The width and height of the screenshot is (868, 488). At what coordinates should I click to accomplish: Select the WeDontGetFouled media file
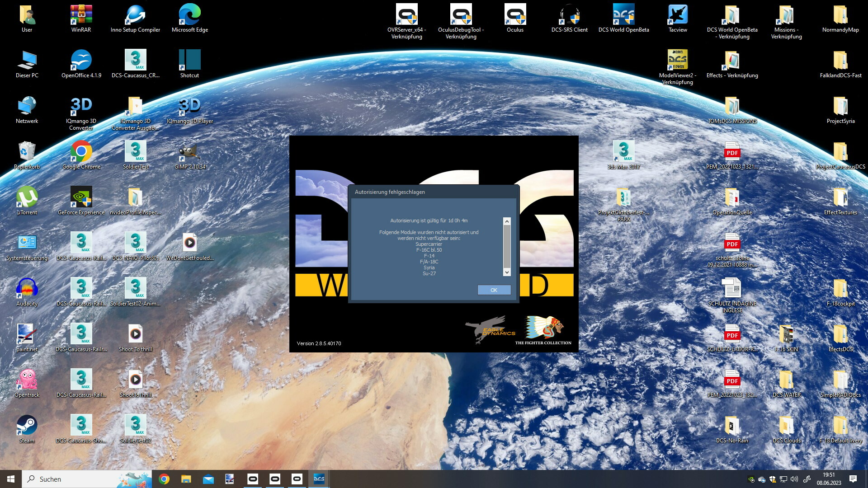pyautogui.click(x=190, y=247)
